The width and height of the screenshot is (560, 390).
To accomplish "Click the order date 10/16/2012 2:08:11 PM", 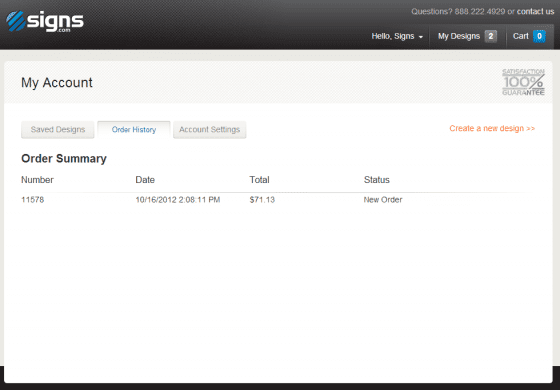I will (x=178, y=200).
